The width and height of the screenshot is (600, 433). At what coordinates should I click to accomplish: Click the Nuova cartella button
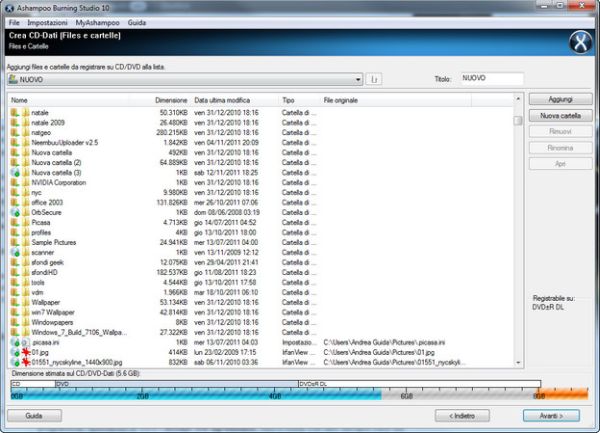560,116
